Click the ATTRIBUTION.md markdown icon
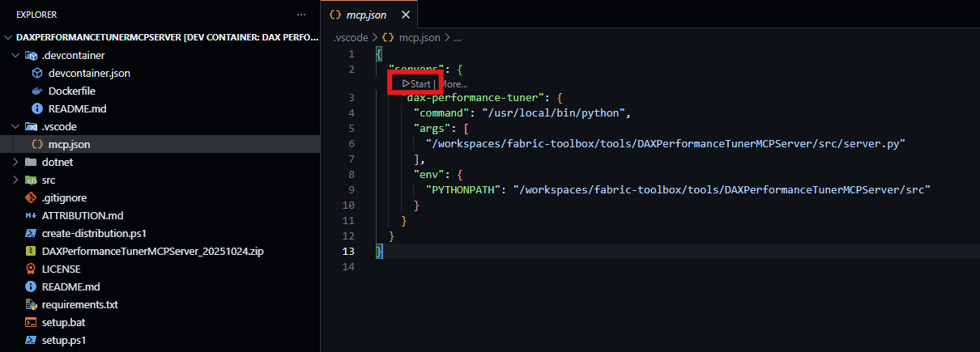 coord(31,215)
